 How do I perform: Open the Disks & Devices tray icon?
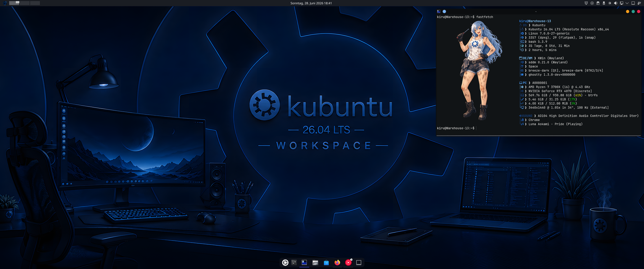[604, 3]
